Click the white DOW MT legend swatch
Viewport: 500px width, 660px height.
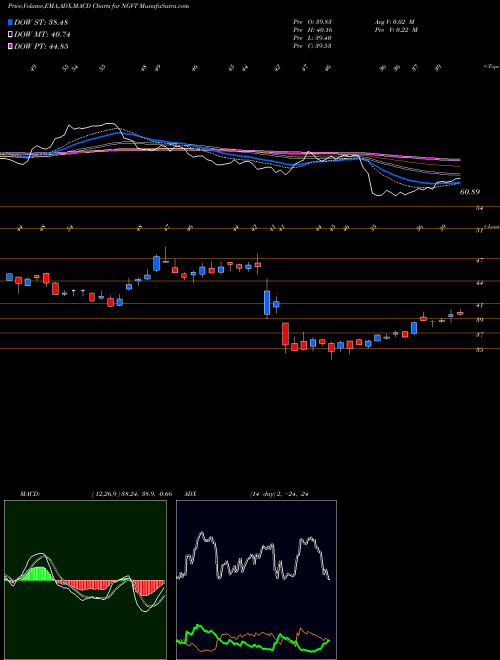[x=10, y=34]
